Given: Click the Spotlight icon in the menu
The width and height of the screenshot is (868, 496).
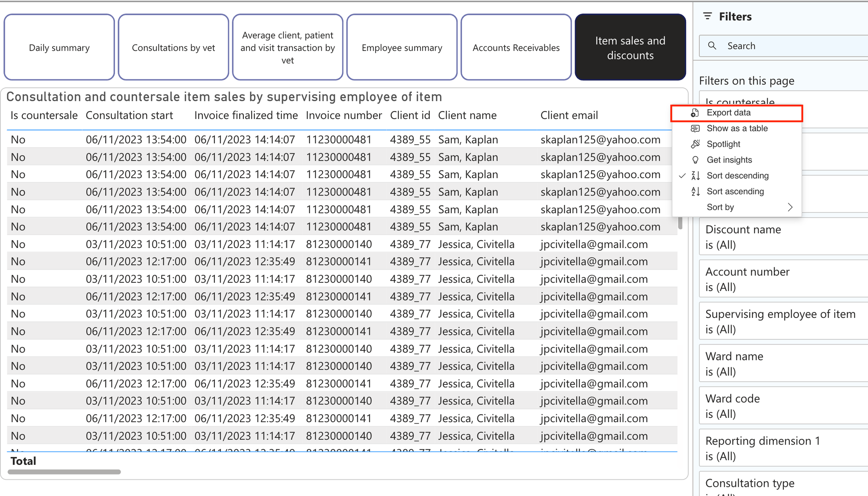Looking at the screenshot, I should coord(695,144).
